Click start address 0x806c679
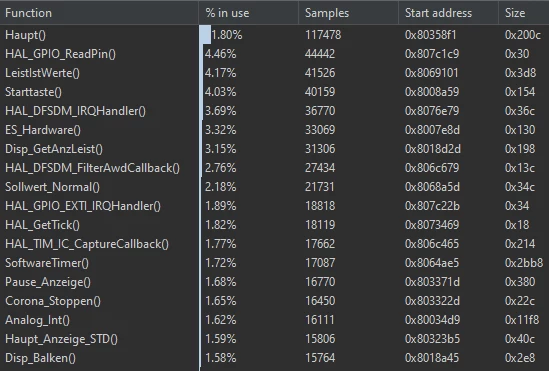 (432, 168)
